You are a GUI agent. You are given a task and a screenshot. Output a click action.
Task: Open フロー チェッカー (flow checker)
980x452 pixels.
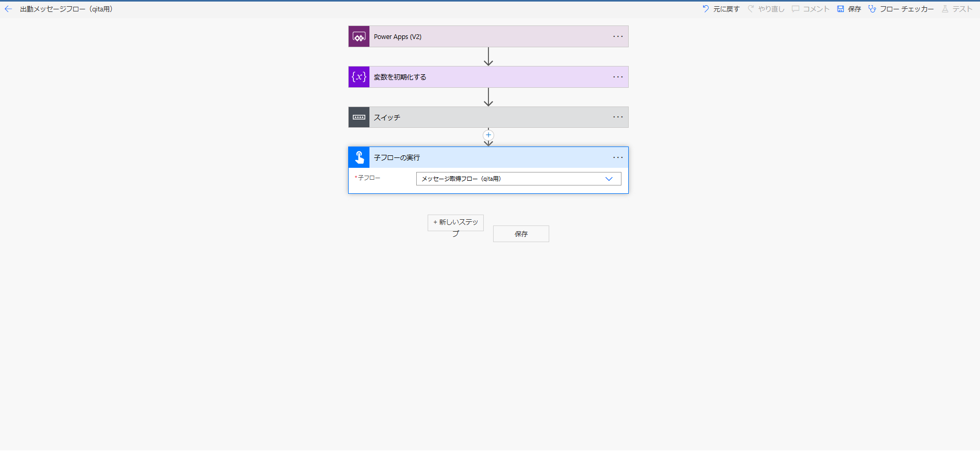[x=901, y=9]
